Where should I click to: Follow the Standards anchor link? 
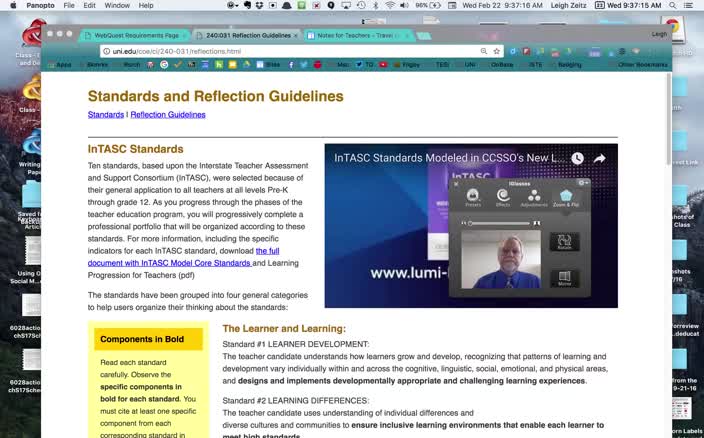pos(106,114)
